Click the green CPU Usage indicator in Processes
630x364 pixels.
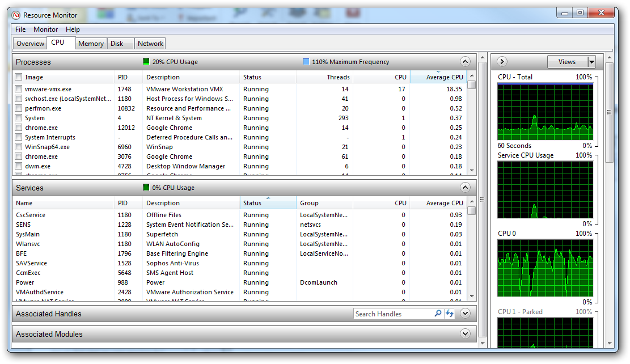[x=146, y=62]
